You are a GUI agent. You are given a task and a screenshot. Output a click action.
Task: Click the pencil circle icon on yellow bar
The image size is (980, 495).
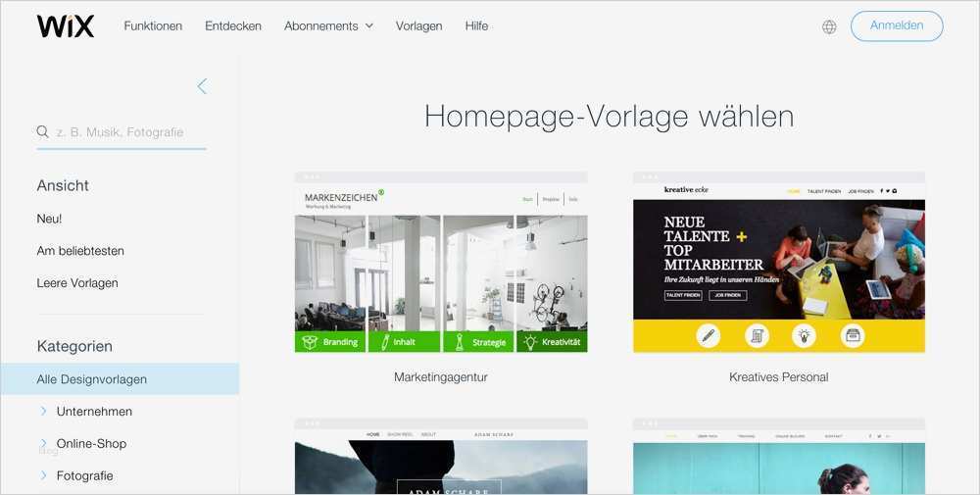coord(709,335)
